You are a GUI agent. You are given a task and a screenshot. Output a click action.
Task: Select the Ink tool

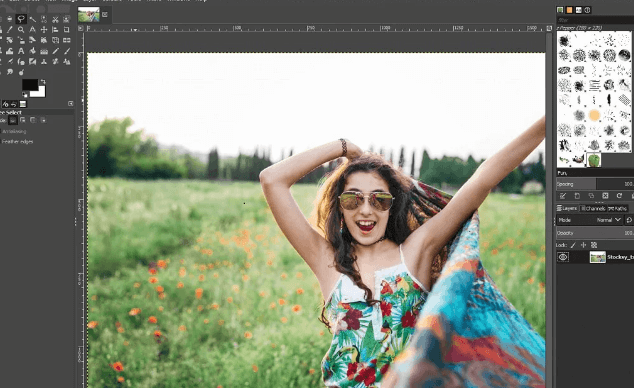(21, 61)
